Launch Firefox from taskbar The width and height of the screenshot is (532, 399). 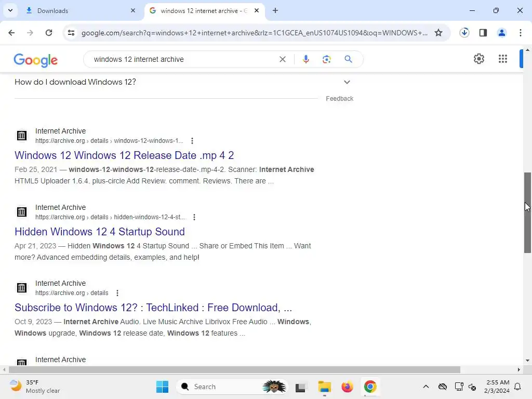point(347,387)
